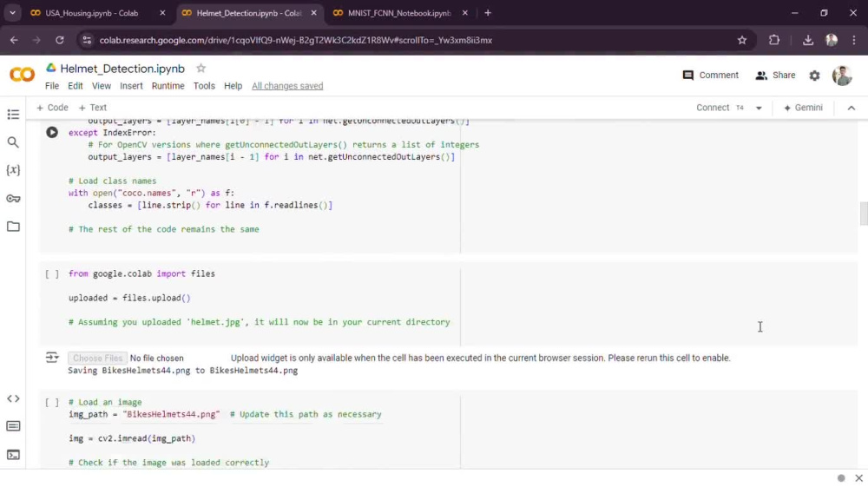Bookmark this page with the star icon
This screenshot has height=487, width=868.
[x=742, y=40]
